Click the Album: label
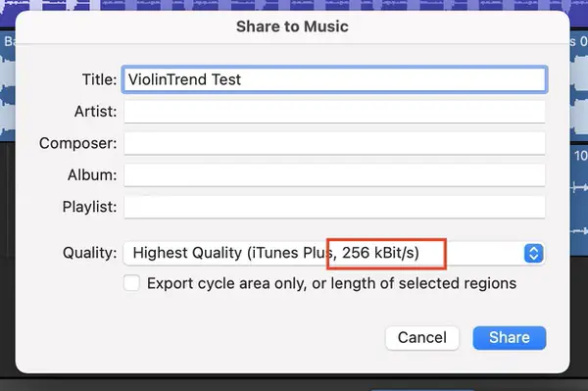 click(x=92, y=175)
